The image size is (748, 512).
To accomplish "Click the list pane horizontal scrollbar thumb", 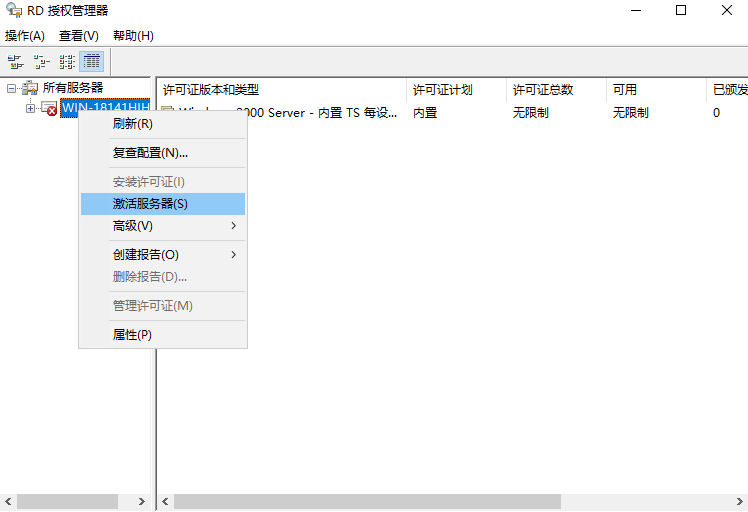I will pos(367,502).
